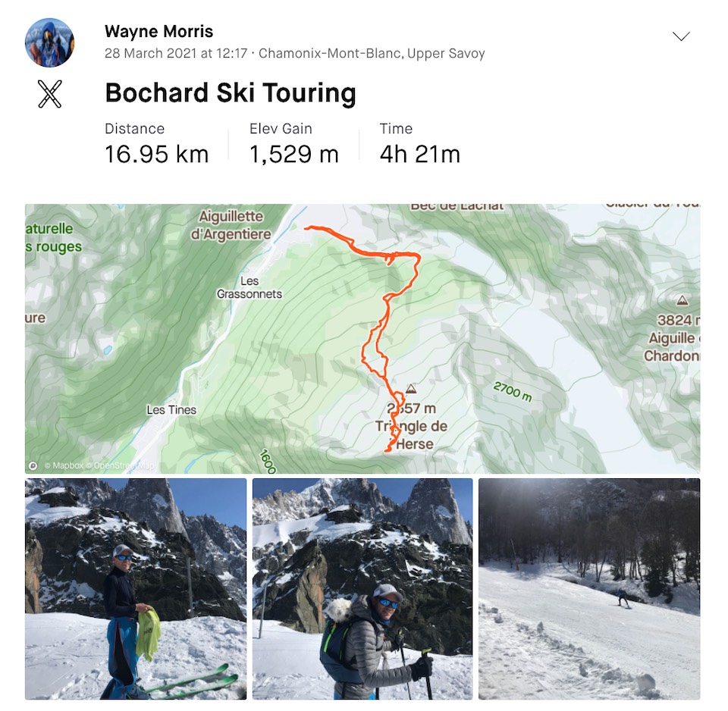Open the Bochard Ski Touring activity title
This screenshot has height=711, width=728.
(x=231, y=92)
